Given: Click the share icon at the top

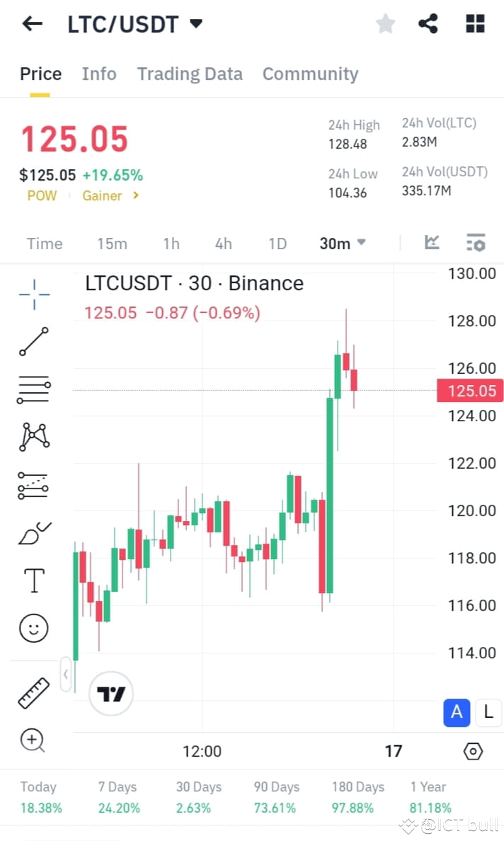Looking at the screenshot, I should (428, 23).
